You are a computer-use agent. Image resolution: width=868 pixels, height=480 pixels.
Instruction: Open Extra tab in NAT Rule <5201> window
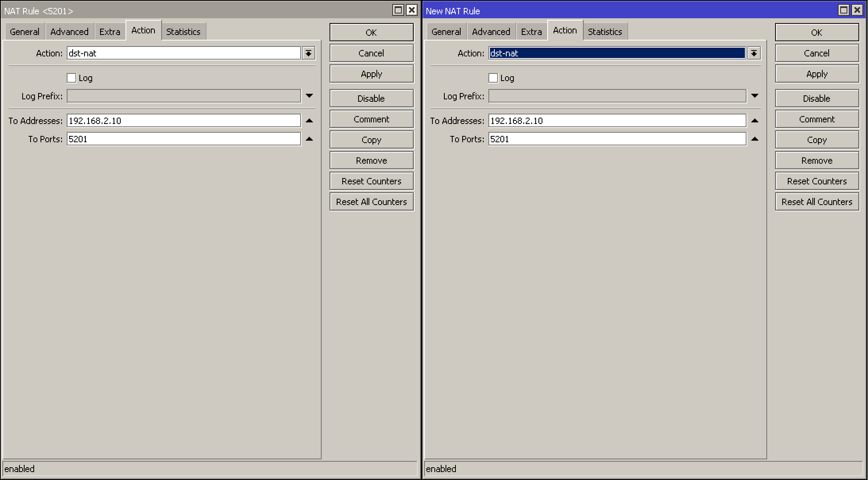tap(110, 31)
